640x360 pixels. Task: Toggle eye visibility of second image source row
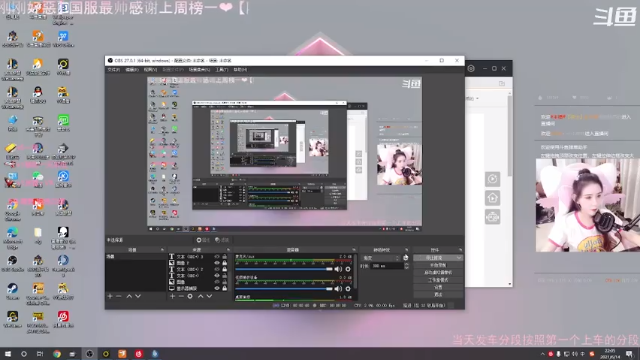tap(217, 282)
